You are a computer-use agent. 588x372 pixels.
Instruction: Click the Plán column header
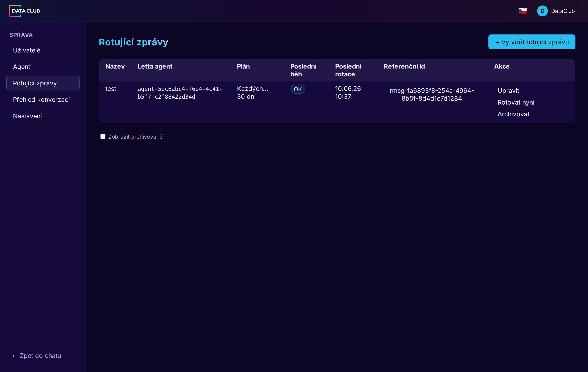[243, 66]
